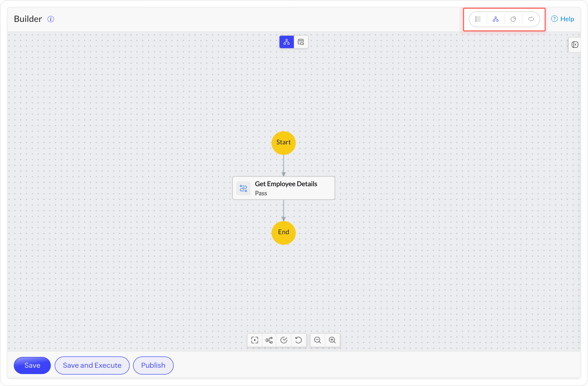The width and height of the screenshot is (588, 386).
Task: Click the Start node
Action: click(283, 143)
